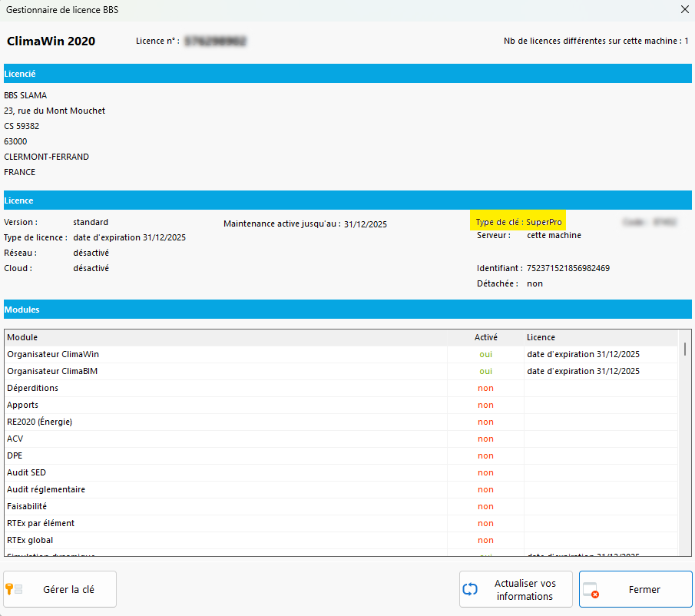Select the Faisabilité module row
Image resolution: width=695 pixels, height=616 pixels.
point(341,506)
